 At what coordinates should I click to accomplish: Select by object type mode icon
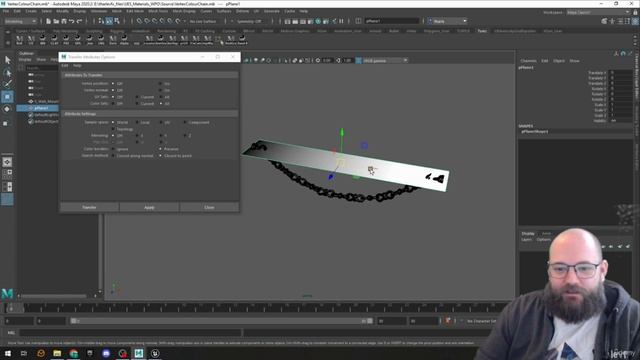[x=109, y=21]
